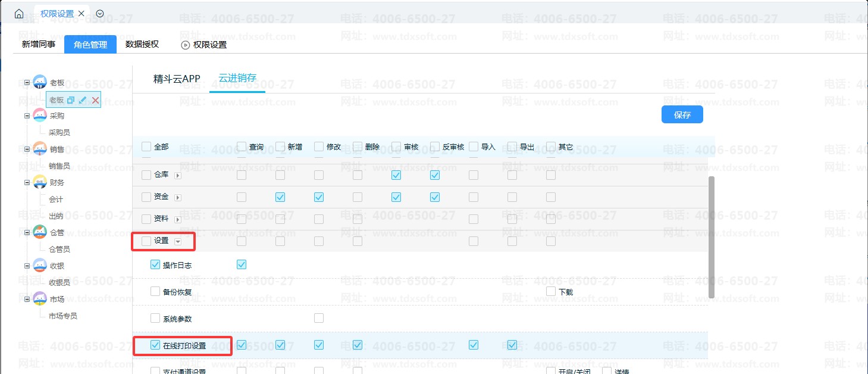Collapse the 老板 tree group
This screenshot has height=374, width=868.
pos(27,83)
